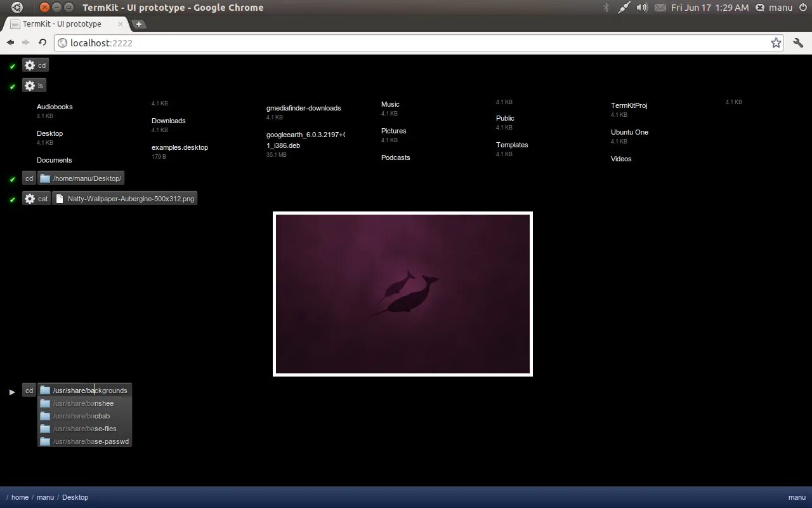Go back with the browser back arrow
Screen dimensions: 812x508
pos(10,43)
